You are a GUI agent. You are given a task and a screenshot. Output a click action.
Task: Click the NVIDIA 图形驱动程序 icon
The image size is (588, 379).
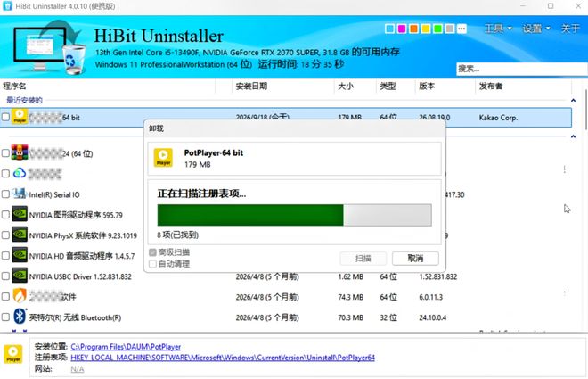(20, 214)
